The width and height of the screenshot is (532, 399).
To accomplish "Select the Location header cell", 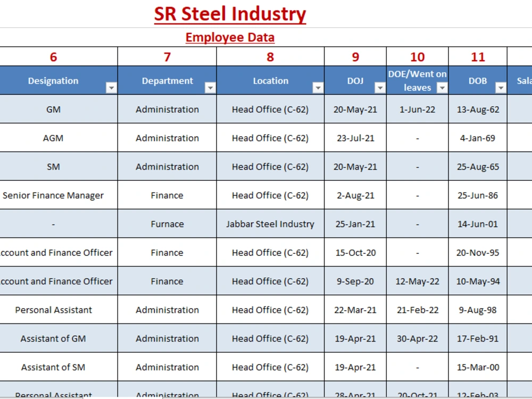I will (x=270, y=80).
